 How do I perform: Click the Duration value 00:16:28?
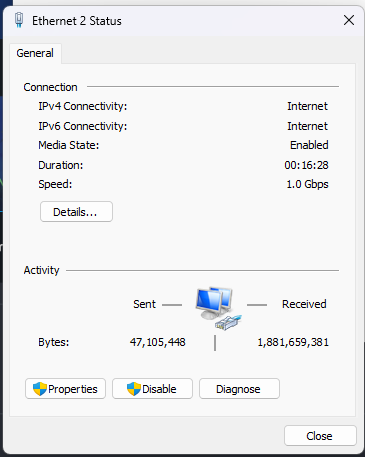pyautogui.click(x=306, y=165)
